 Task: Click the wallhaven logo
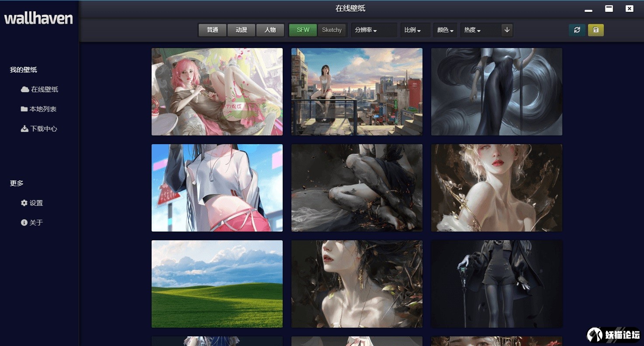(x=38, y=18)
